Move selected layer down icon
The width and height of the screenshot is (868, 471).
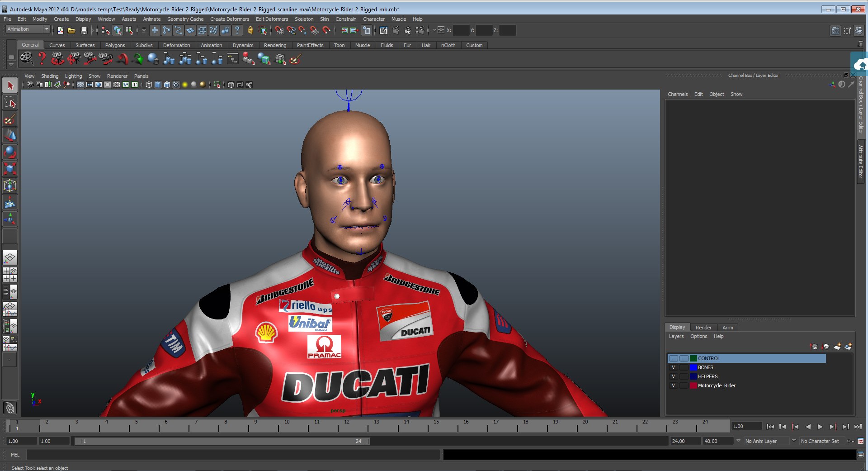[x=826, y=347]
